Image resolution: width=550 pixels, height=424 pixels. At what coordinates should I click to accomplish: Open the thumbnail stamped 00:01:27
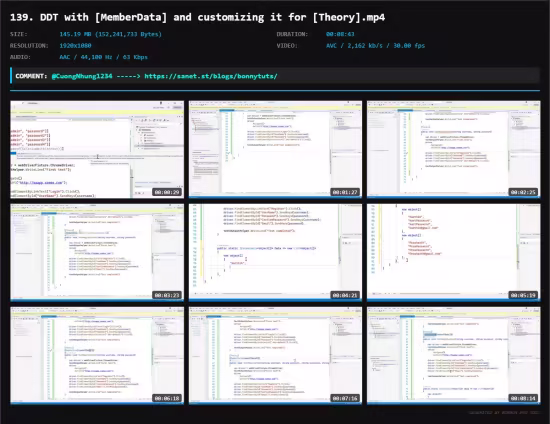coord(275,149)
